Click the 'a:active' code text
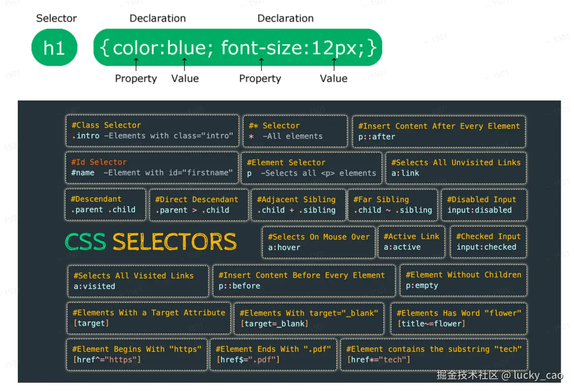574x392 pixels. [402, 247]
